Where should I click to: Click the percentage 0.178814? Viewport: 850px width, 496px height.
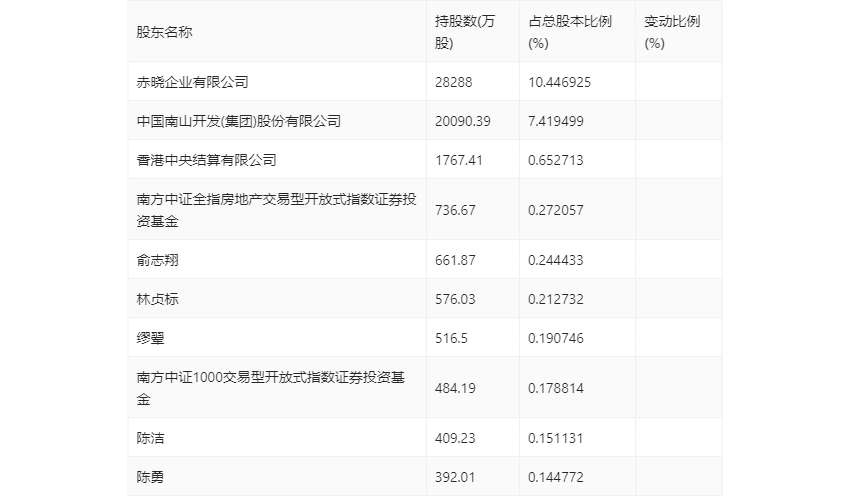556,388
